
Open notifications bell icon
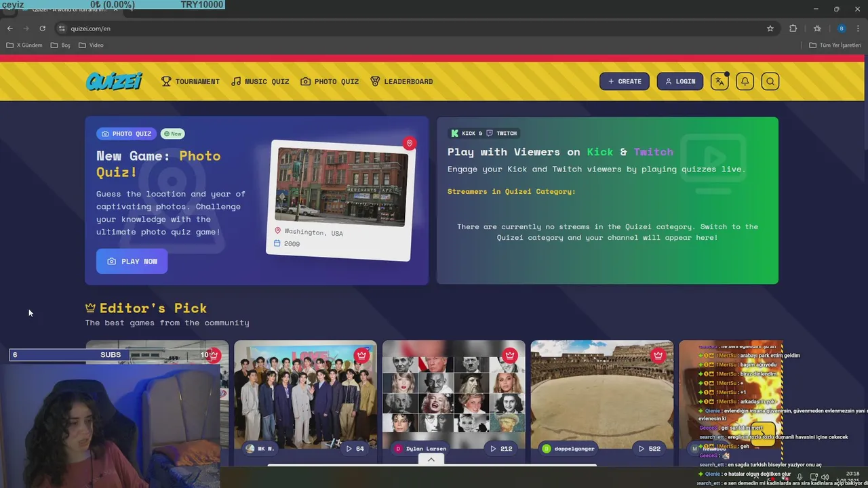click(745, 81)
